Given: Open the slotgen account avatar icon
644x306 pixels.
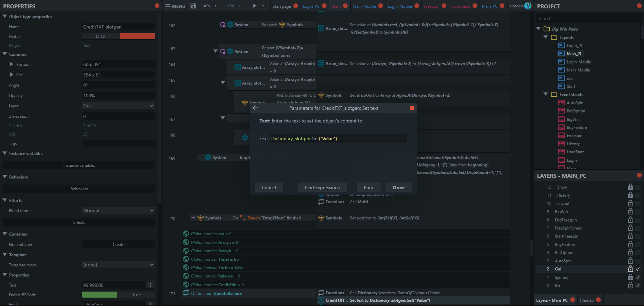Looking at the screenshot, I should [x=528, y=6].
